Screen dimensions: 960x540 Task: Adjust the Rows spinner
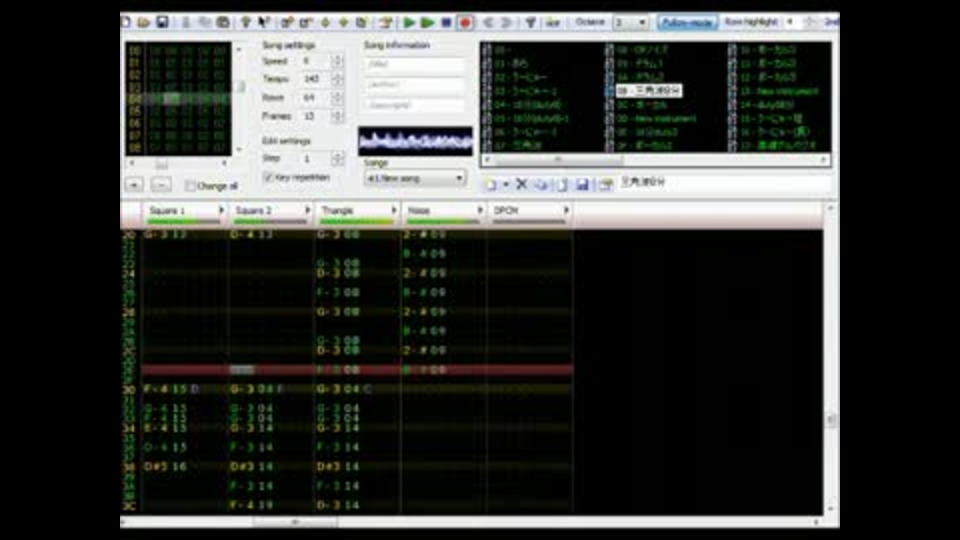(337, 98)
